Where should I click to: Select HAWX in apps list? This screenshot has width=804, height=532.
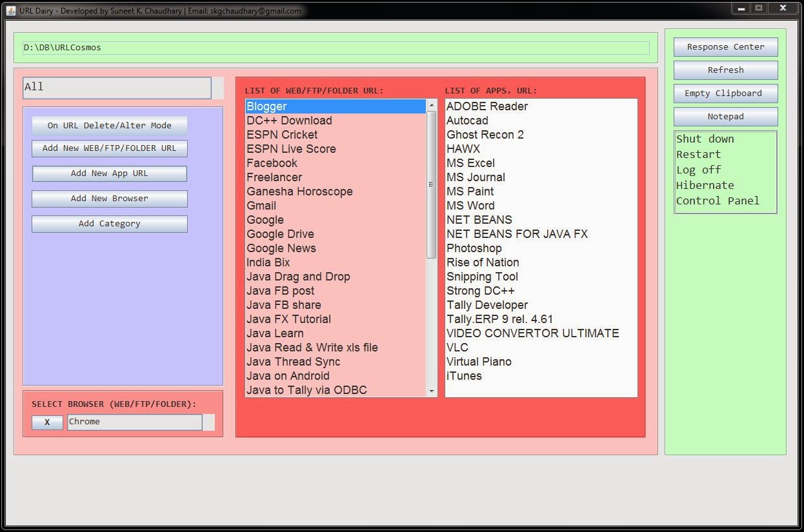[x=541, y=149]
